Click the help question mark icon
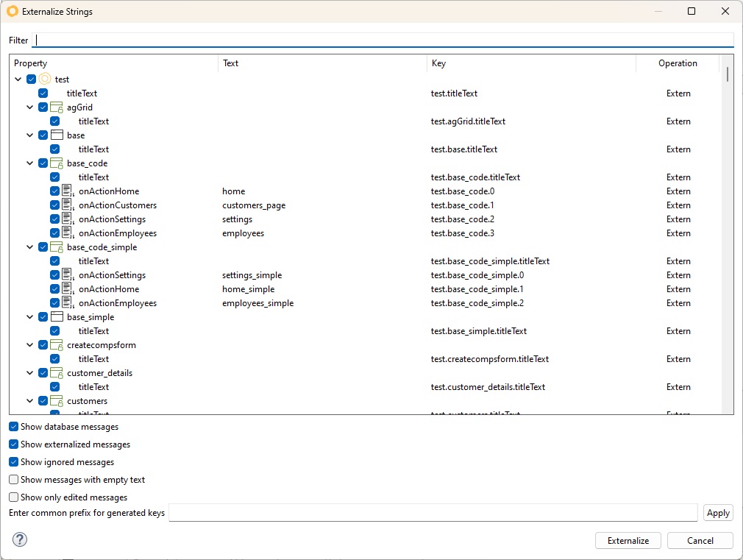 pos(20,540)
